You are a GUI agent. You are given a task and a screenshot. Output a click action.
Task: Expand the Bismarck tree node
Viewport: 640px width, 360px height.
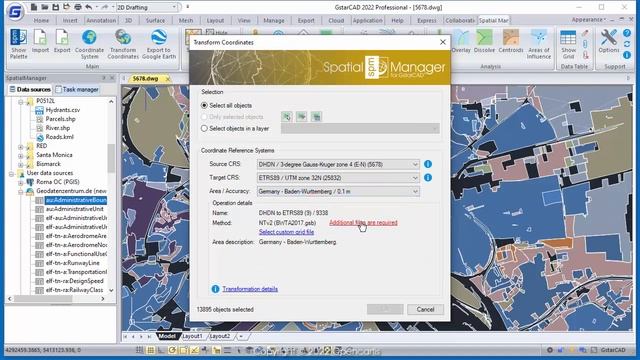coord(20,164)
